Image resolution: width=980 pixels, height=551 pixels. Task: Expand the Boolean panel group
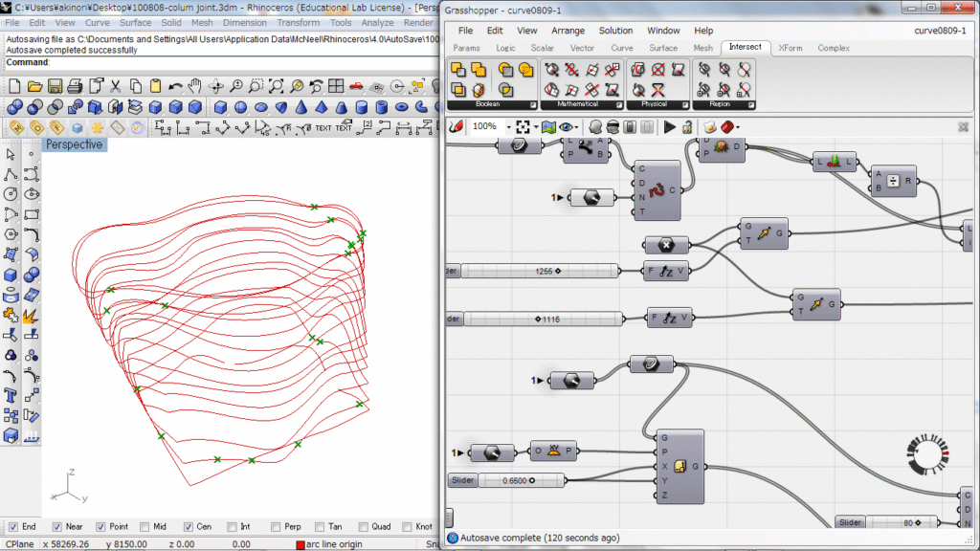tap(531, 104)
